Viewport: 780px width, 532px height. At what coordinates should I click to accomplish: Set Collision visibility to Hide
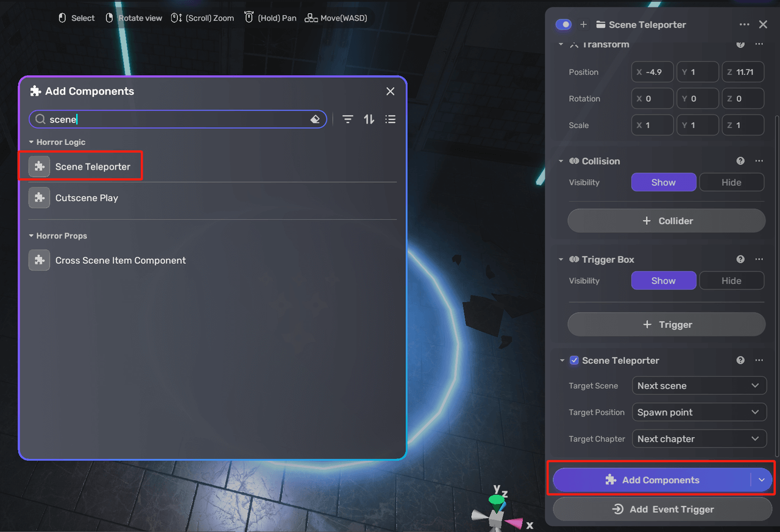click(x=731, y=182)
